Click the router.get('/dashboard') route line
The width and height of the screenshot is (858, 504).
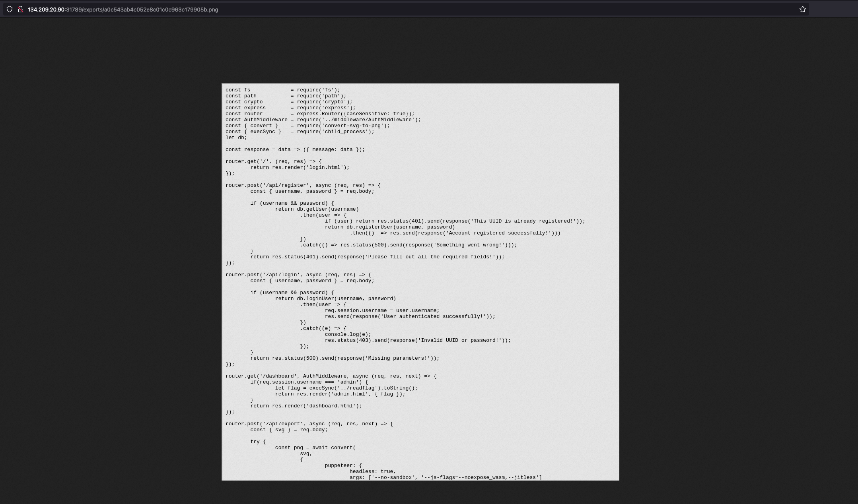[331, 376]
